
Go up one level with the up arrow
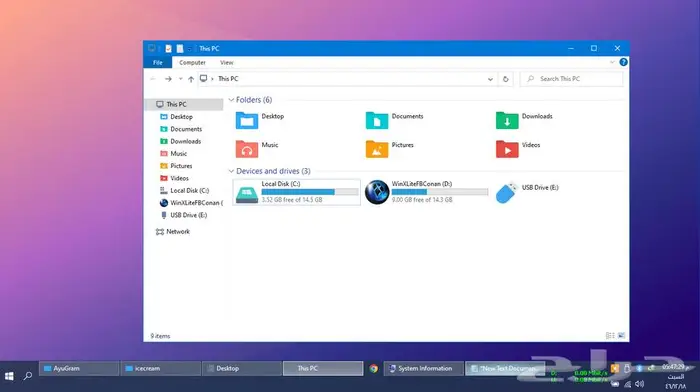point(191,79)
